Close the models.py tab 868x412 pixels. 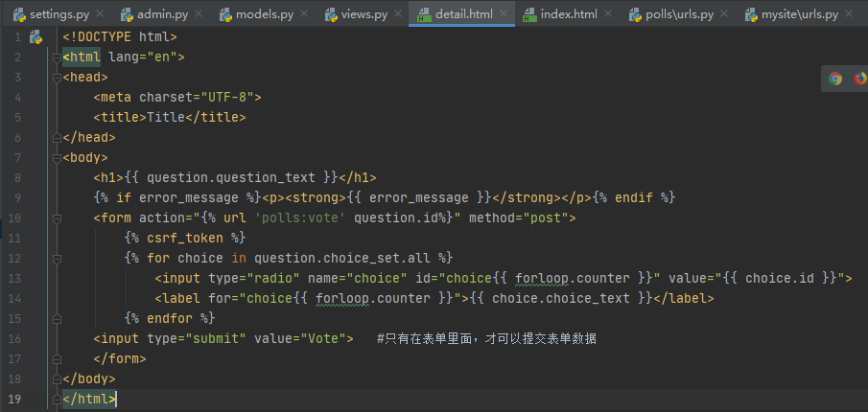pos(304,14)
